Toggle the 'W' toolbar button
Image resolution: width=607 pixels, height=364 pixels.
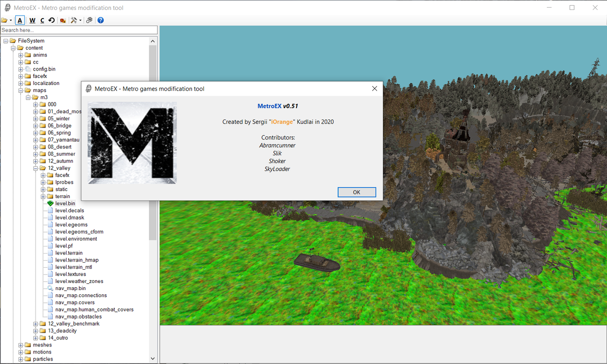coord(32,20)
